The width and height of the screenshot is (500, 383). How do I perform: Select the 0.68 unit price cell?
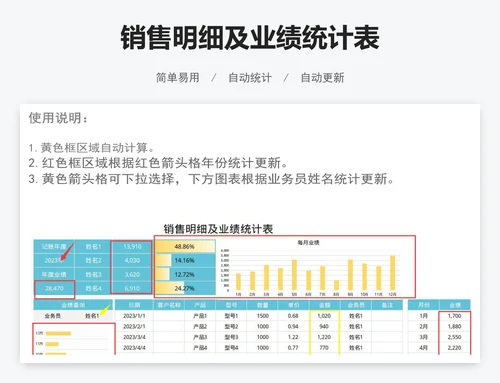point(293,316)
